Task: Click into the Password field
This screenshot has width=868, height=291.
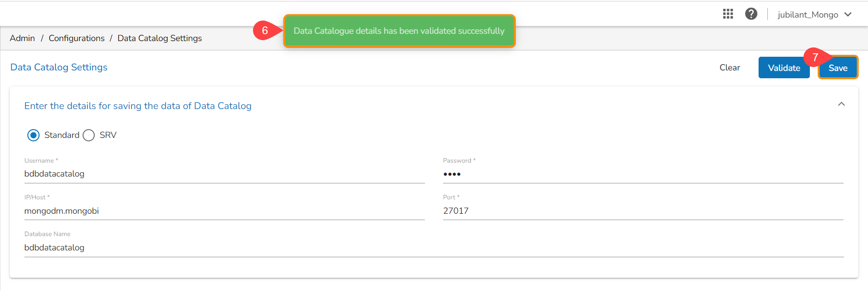Action: pos(643,174)
